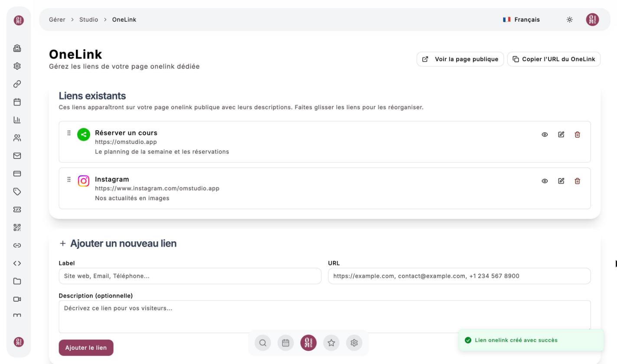
Task: Open favorites star in bottom floating dock
Action: point(331,343)
